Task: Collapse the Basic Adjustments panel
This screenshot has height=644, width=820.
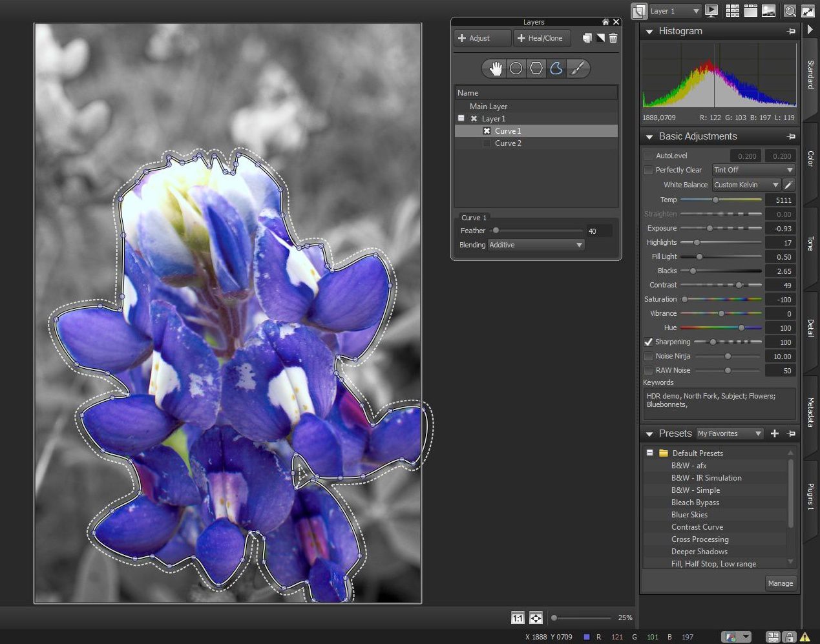Action: click(649, 137)
